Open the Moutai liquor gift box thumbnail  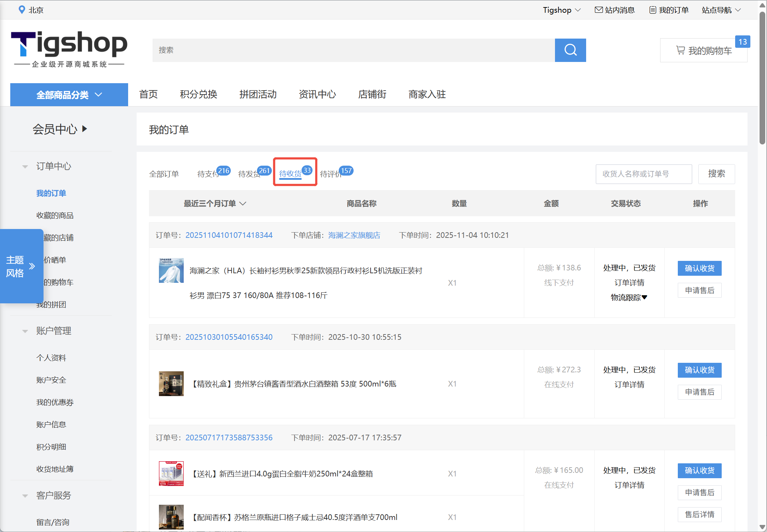[x=171, y=383]
